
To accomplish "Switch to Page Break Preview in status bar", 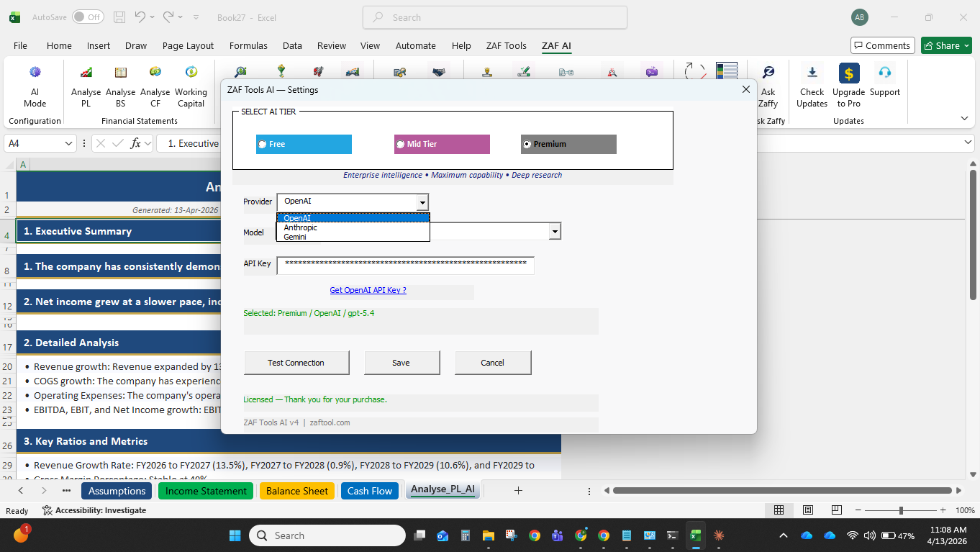I will (836, 510).
